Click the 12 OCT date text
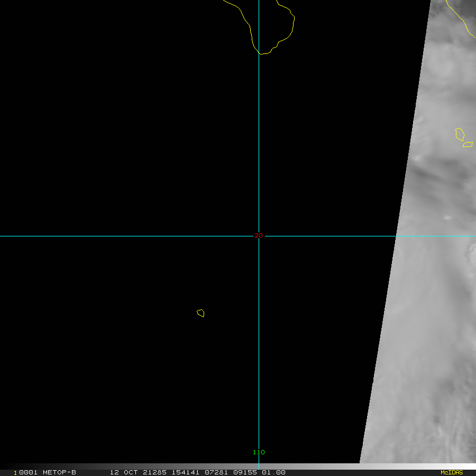This screenshot has width=476, height=476. pos(123,472)
